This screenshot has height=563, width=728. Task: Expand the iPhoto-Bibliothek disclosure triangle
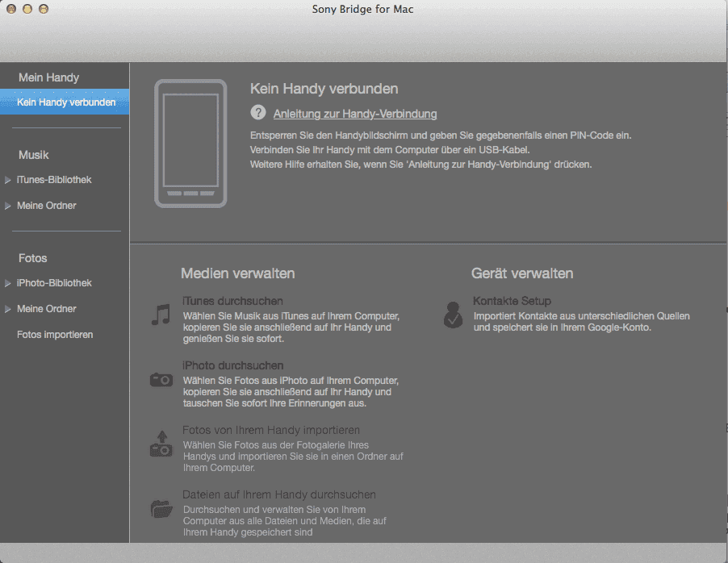pyautogui.click(x=7, y=283)
